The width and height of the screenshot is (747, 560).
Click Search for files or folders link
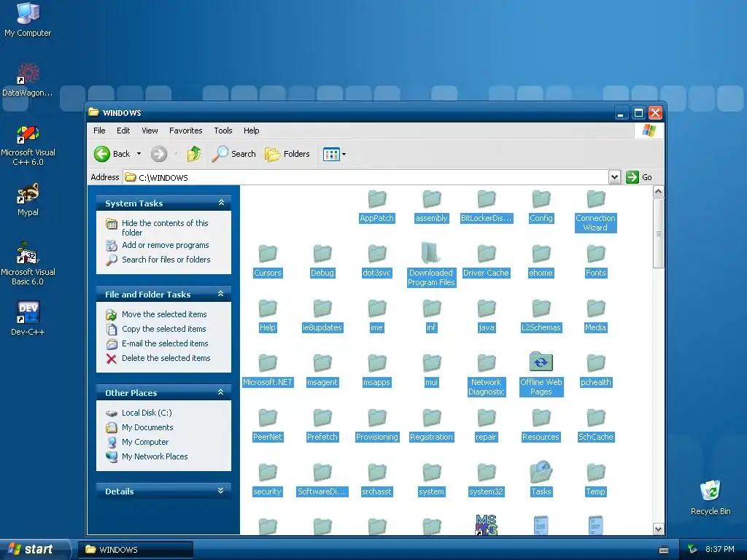(x=166, y=260)
